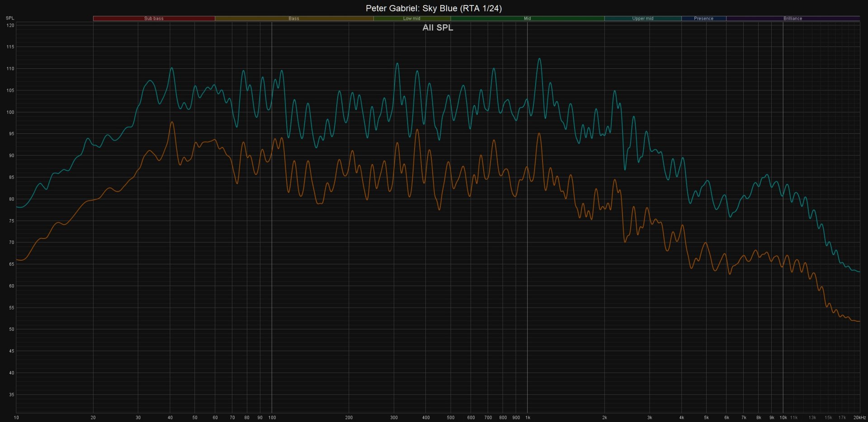868x422 pixels.
Task: Click the Peter Gabriel: Sky Blue chart title
Action: tap(434, 8)
